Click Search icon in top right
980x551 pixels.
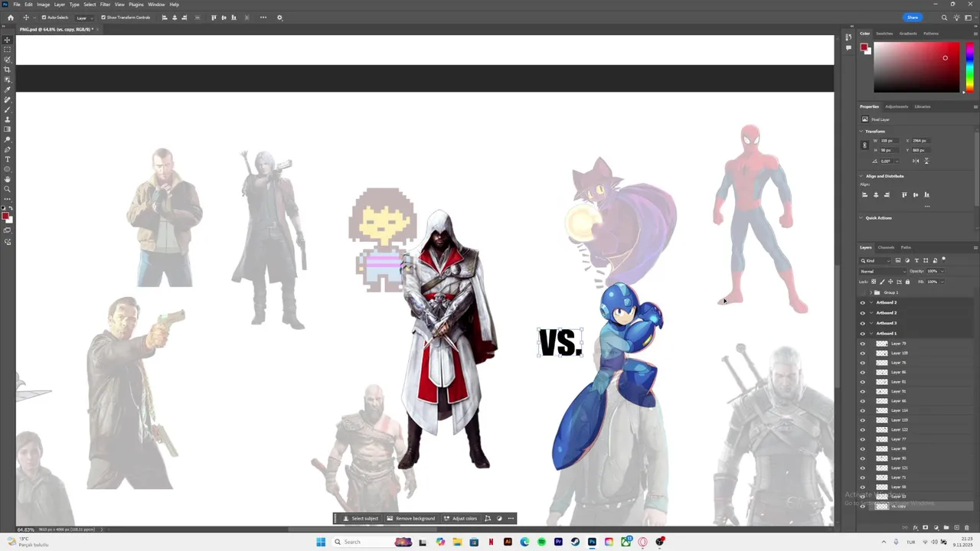click(944, 18)
